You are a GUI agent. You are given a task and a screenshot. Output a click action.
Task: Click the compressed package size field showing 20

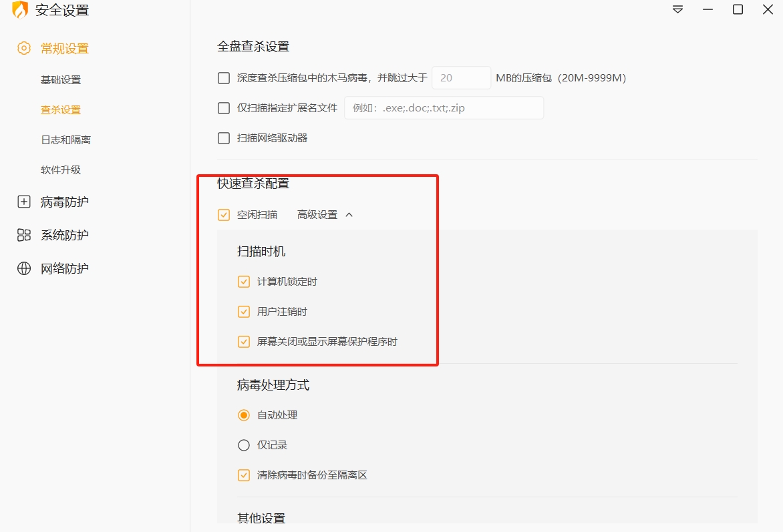pos(461,78)
